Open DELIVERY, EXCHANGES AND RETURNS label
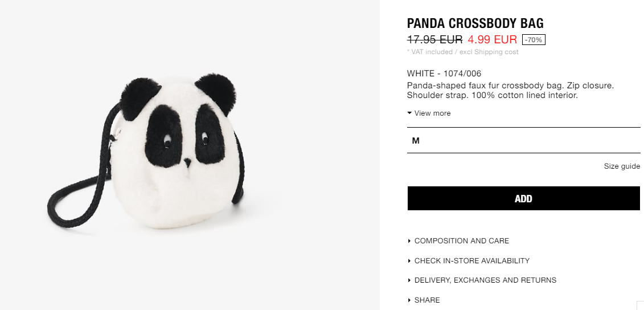 pyautogui.click(x=486, y=280)
